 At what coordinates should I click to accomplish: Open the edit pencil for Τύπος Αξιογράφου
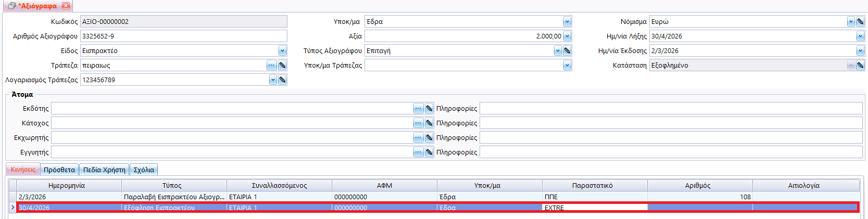tap(567, 51)
